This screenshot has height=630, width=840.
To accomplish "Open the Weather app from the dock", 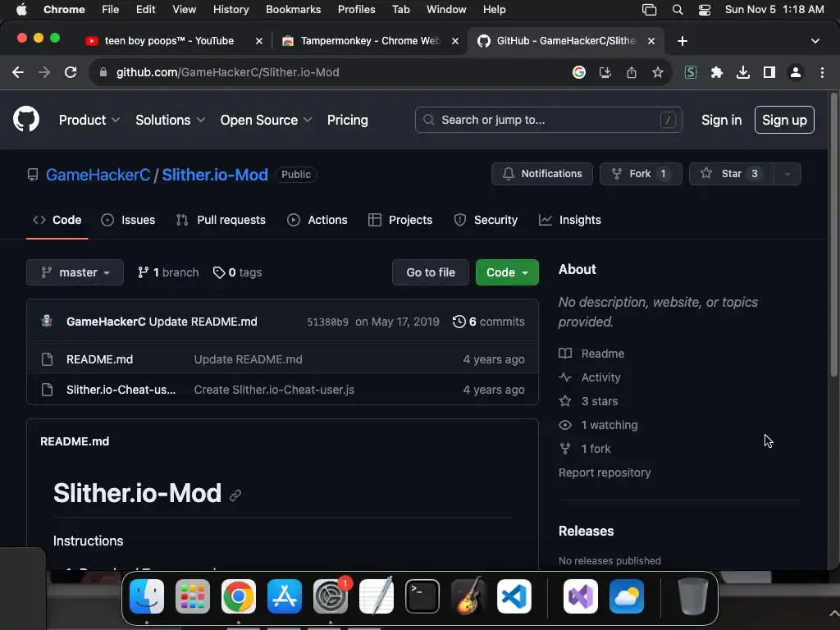I will click(626, 596).
